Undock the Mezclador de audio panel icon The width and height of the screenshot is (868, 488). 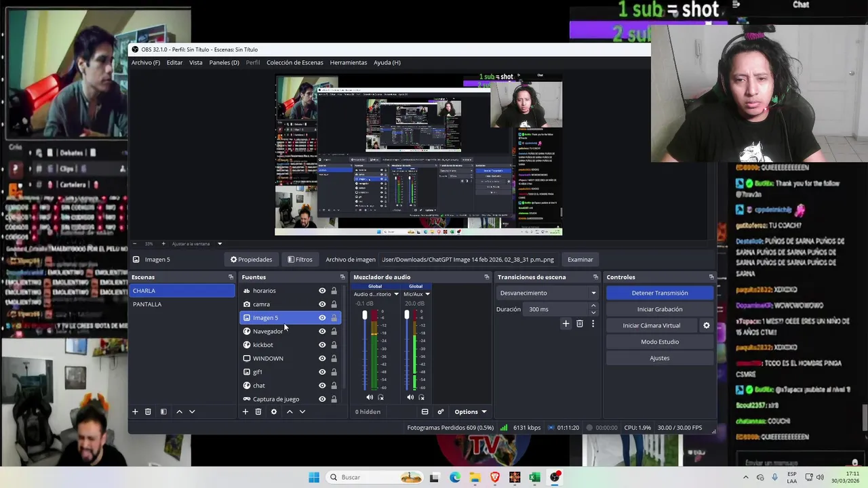[486, 277]
